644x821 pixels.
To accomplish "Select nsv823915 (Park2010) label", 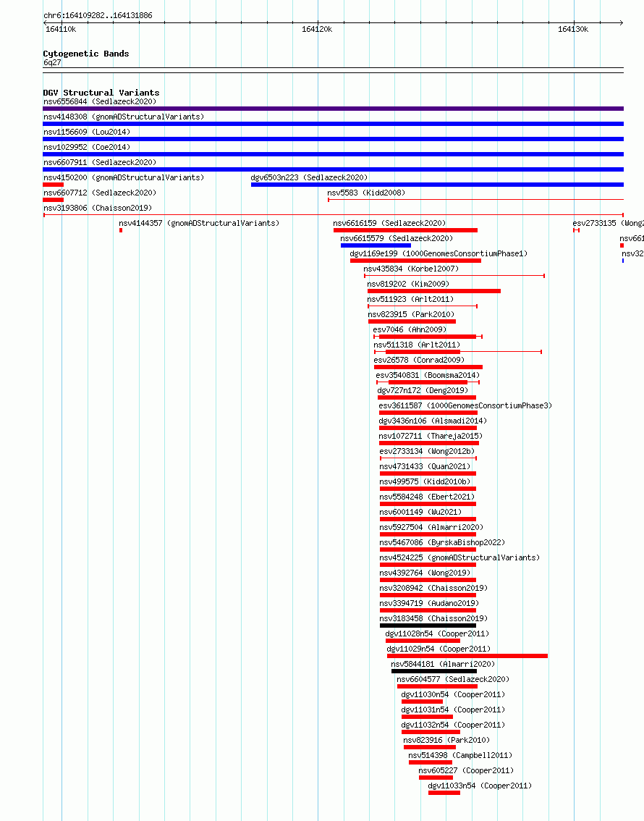I will point(411,314).
